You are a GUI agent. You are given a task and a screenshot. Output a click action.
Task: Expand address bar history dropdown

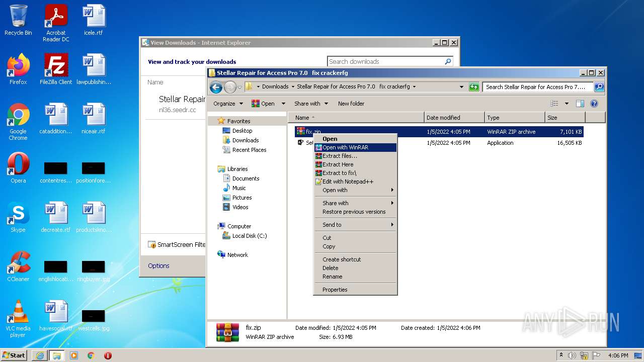461,87
